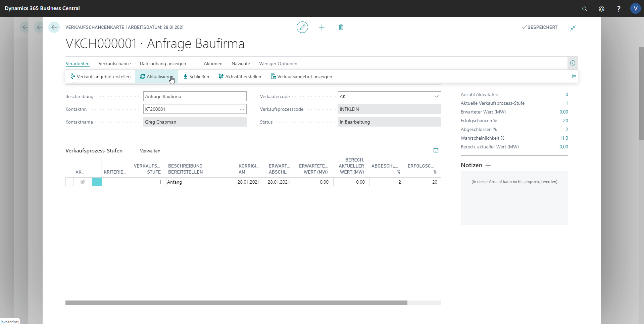This screenshot has height=324, width=644.
Task: Open Berech. aktueller Wert (MW) value
Action: pyautogui.click(x=564, y=147)
